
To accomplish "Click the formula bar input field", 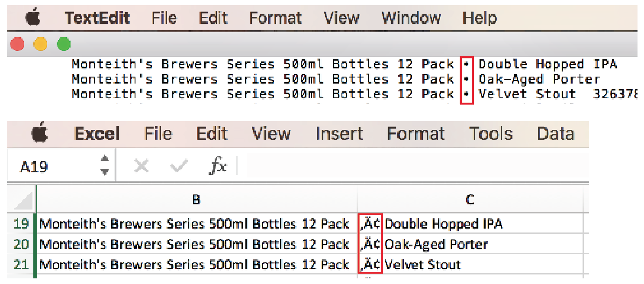I will (x=411, y=166).
